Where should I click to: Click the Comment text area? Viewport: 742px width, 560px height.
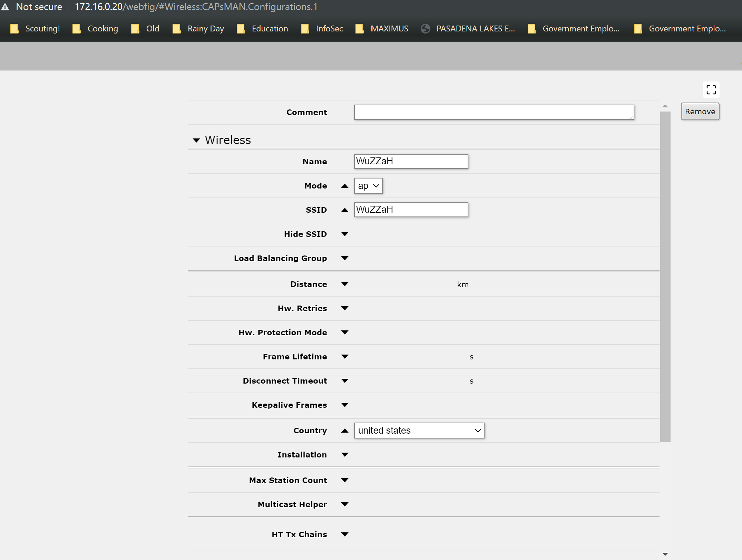point(494,112)
